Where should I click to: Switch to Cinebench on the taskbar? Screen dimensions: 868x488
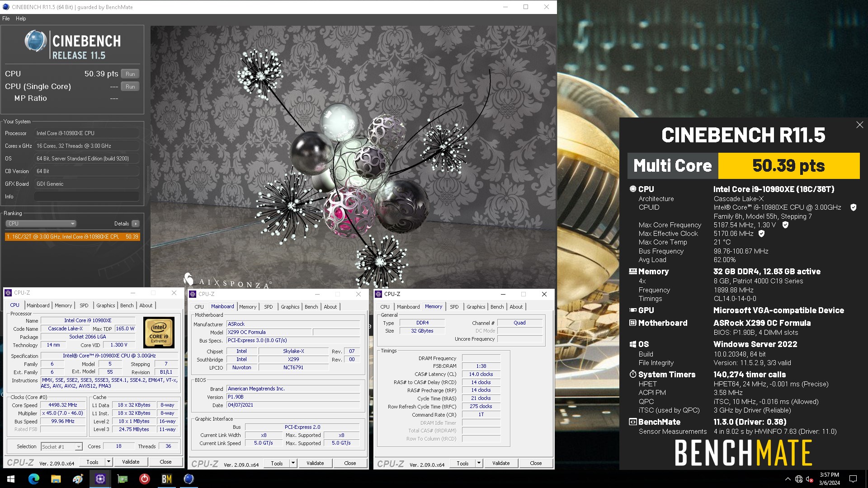click(x=189, y=479)
